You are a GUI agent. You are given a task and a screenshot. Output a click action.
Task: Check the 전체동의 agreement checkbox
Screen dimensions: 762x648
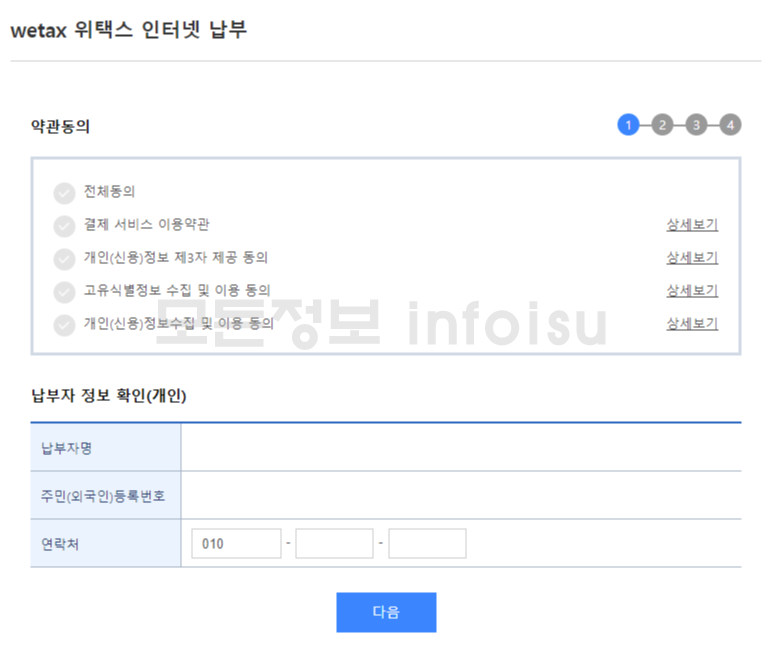(x=64, y=193)
